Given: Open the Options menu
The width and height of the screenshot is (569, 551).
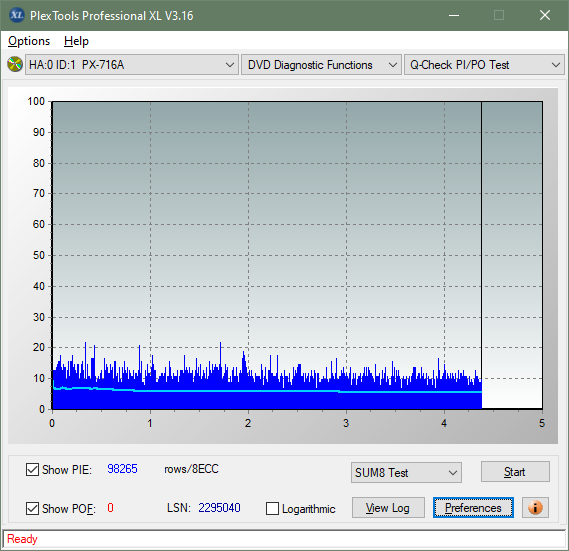Looking at the screenshot, I should coord(29,41).
